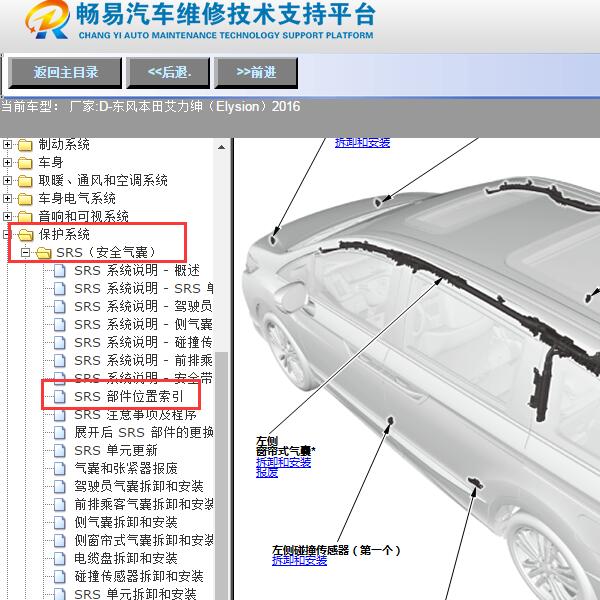The height and width of the screenshot is (600, 600).
Task: Open SRS 单元更新 document
Action: click(x=116, y=450)
